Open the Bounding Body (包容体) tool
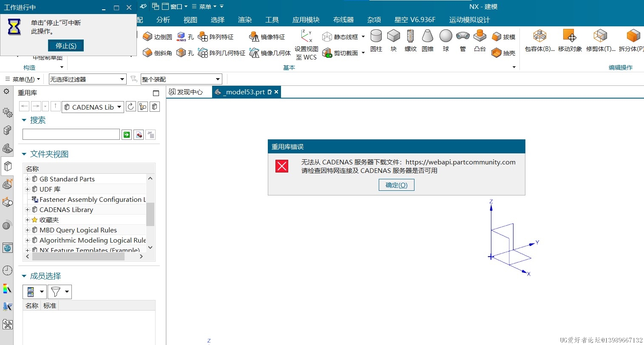 (540, 41)
